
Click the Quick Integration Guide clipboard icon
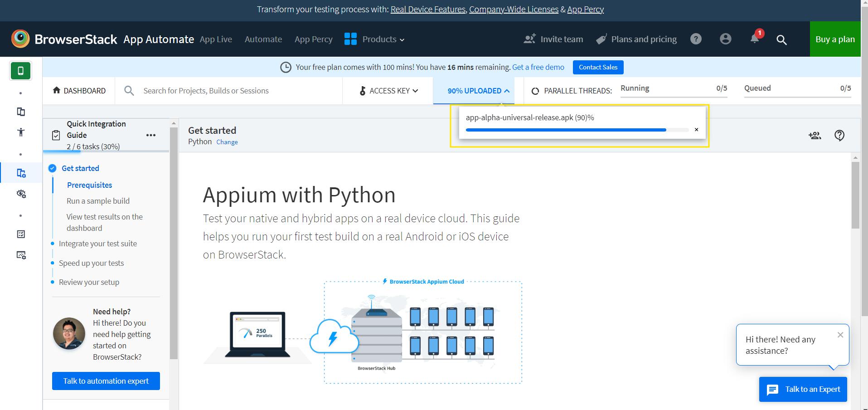coord(56,135)
